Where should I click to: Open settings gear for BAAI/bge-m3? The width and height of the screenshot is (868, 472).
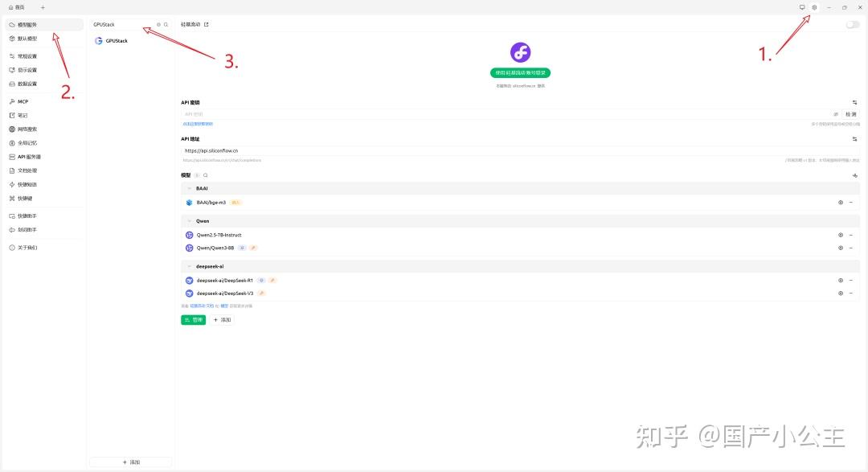click(x=841, y=203)
